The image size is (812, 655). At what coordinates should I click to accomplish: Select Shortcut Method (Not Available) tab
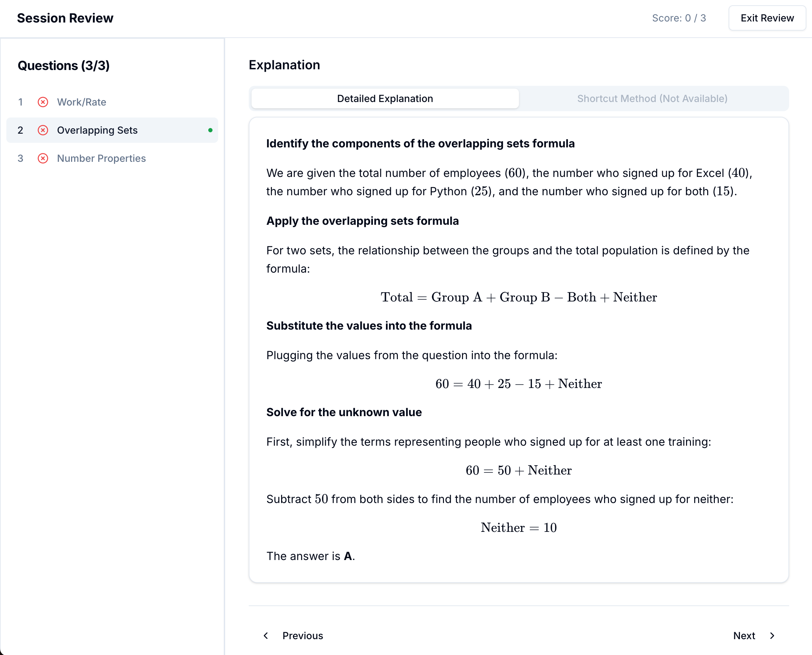(x=652, y=98)
